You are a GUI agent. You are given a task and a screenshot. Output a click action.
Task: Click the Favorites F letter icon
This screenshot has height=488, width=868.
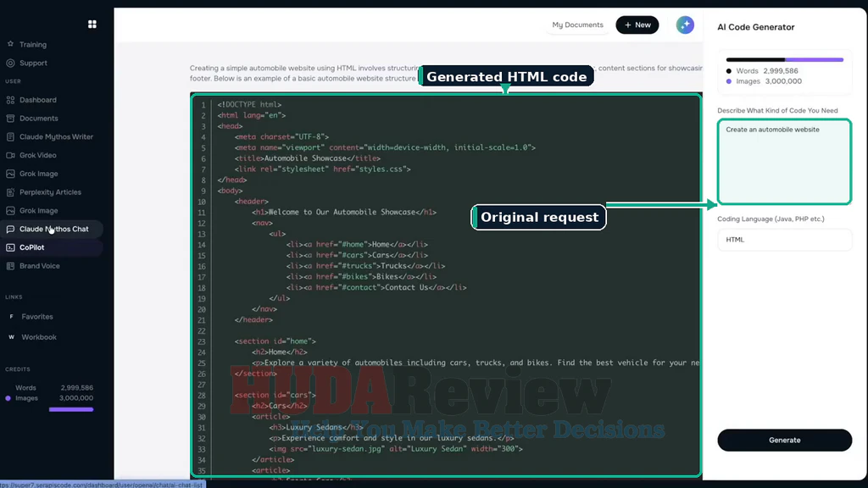pyautogui.click(x=11, y=317)
